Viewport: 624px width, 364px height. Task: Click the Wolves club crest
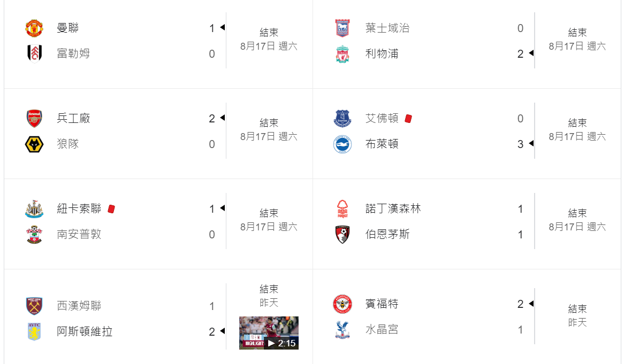pos(34,144)
